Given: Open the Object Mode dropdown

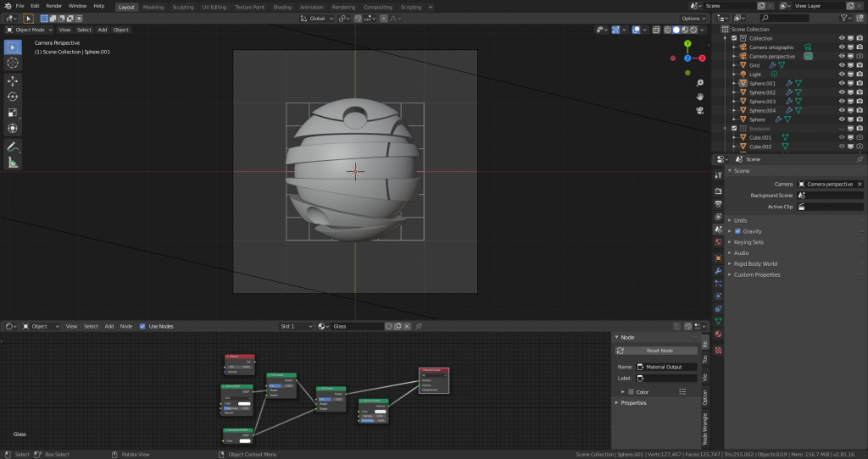Looking at the screenshot, I should click(x=31, y=30).
